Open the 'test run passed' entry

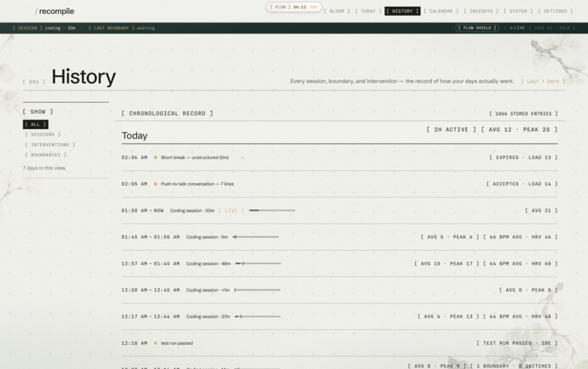click(x=177, y=343)
